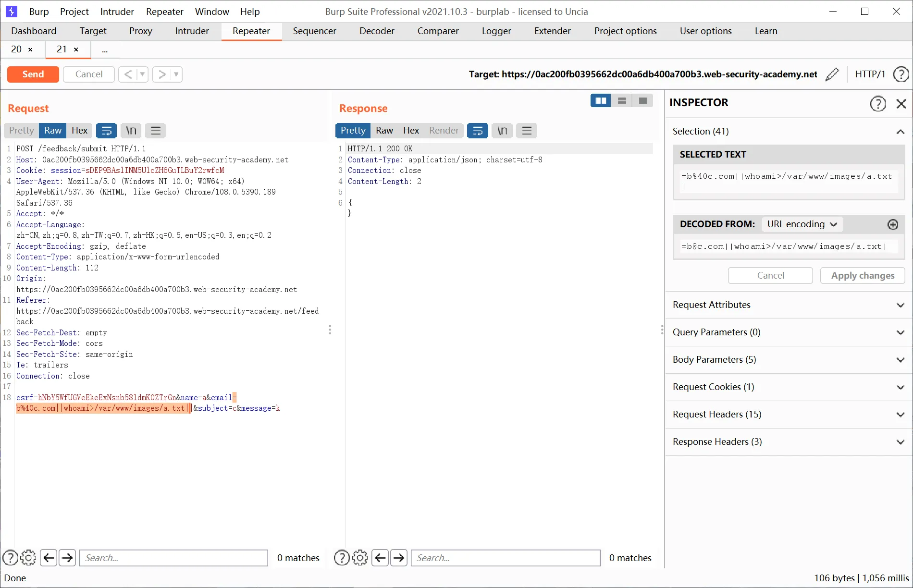The image size is (913, 588).
Task: Click the Burp Suite logo icon
Action: coord(12,11)
